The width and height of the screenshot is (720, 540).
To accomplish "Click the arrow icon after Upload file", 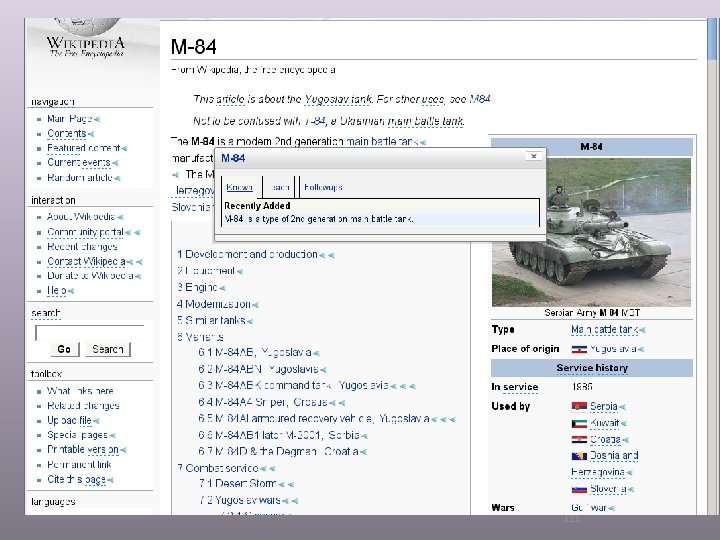I will pos(96,421).
